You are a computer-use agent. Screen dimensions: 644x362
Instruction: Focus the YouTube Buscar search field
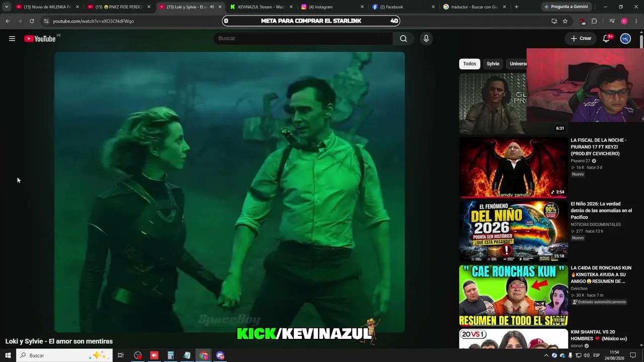(303, 39)
